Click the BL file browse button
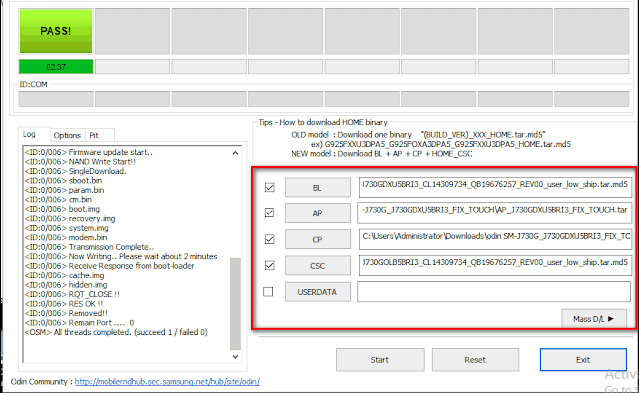 317,188
